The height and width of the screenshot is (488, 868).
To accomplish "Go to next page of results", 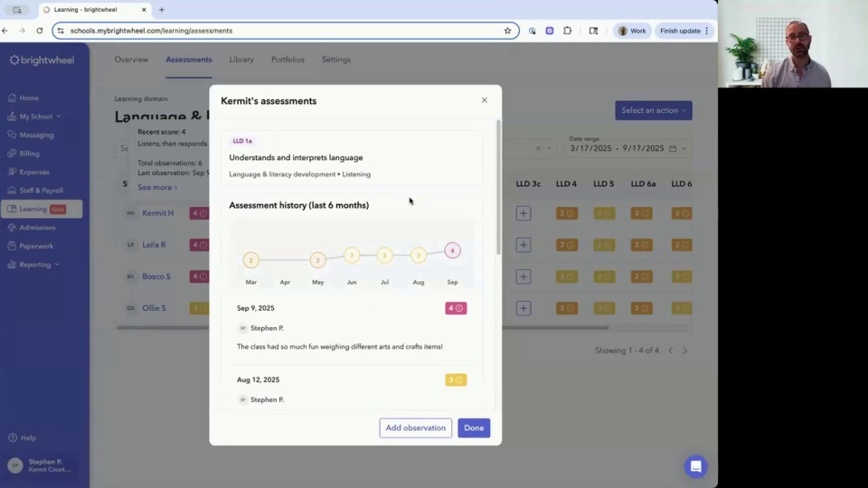I will click(x=684, y=351).
